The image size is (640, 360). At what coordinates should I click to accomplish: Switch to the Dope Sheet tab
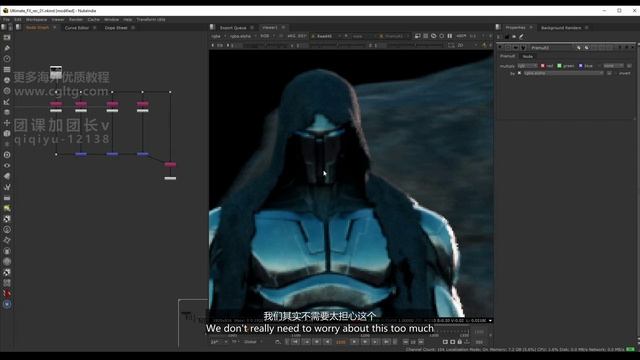tap(116, 28)
